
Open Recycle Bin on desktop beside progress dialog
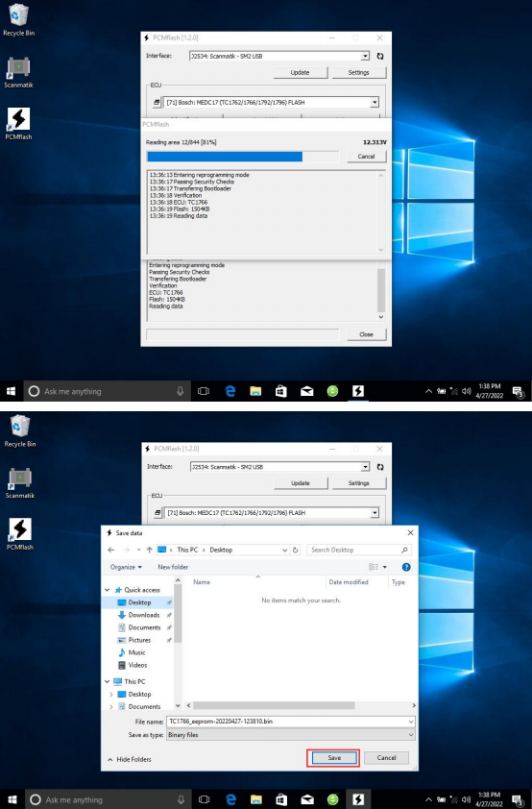(18, 20)
